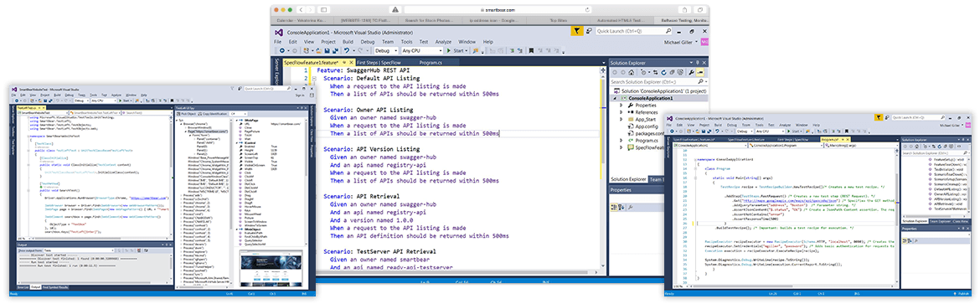The width and height of the screenshot is (980, 304).
Task: Focus the center window Quick Launch search box
Action: click(x=634, y=31)
